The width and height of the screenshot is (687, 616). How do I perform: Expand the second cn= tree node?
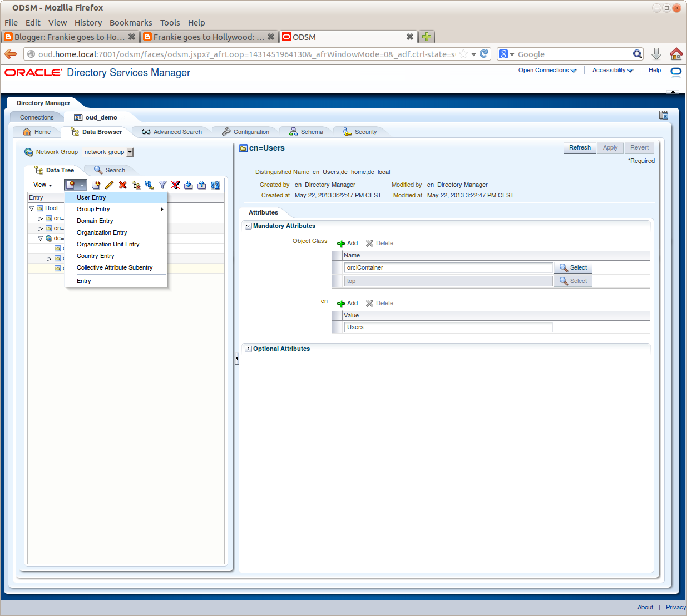tap(40, 228)
